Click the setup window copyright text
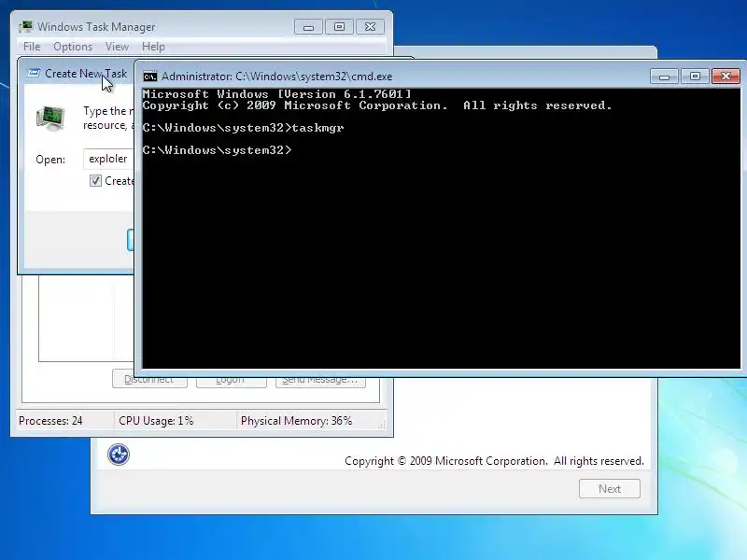 click(494, 461)
